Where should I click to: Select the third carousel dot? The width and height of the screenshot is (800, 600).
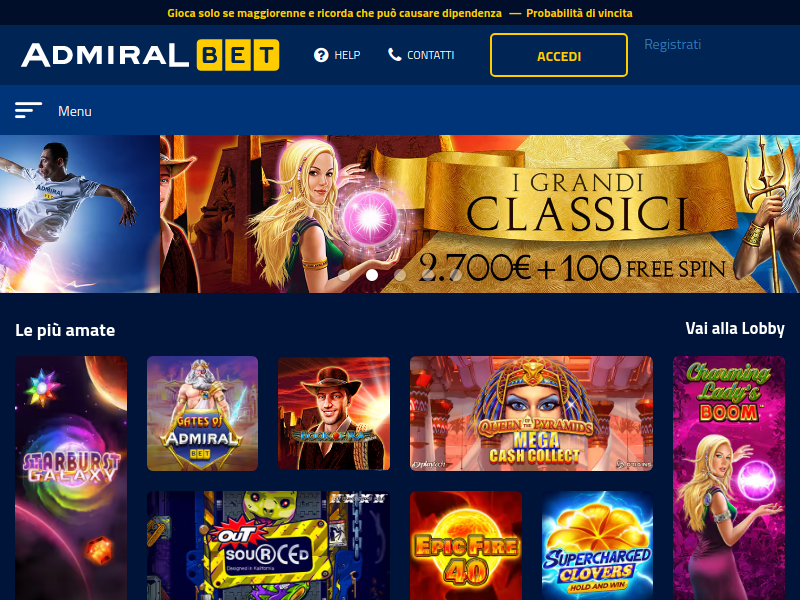(401, 275)
